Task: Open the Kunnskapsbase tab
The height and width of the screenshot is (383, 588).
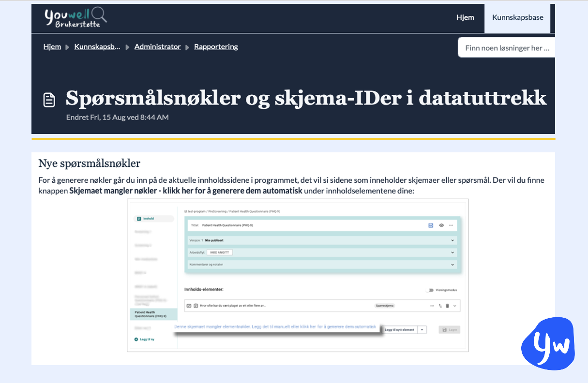Action: 517,18
